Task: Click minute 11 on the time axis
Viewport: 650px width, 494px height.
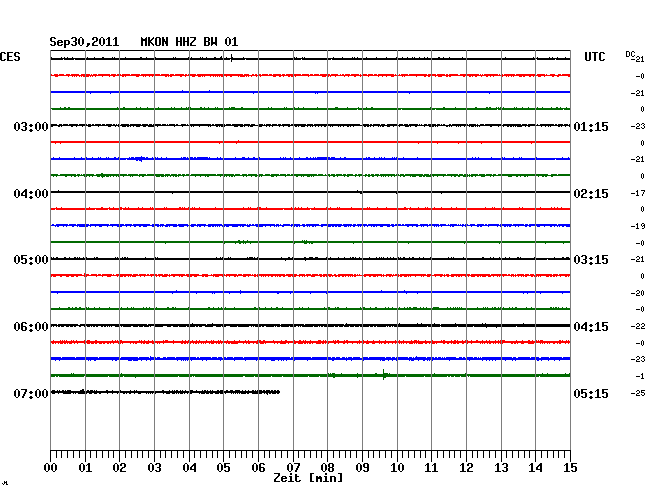Action: click(x=431, y=468)
